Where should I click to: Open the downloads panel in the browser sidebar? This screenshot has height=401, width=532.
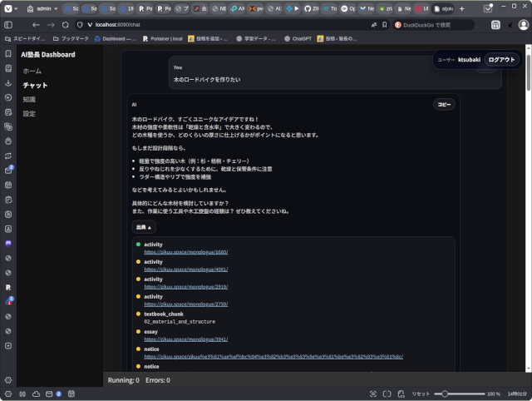7,83
